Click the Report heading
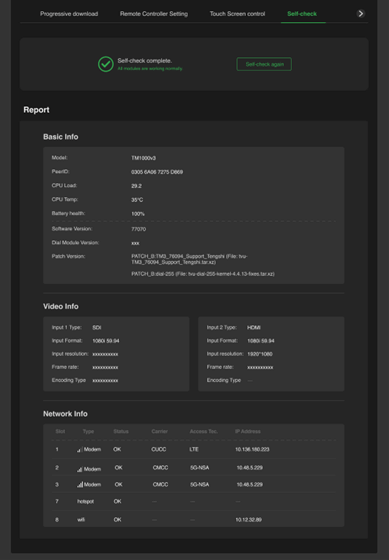The height and width of the screenshot is (560, 389). [36, 110]
